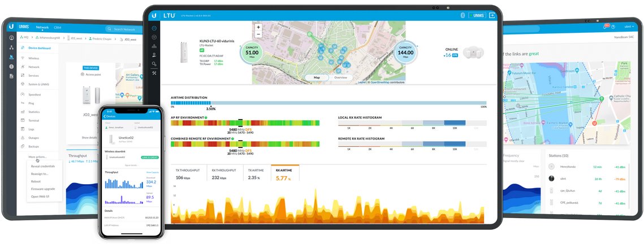
Task: Select the Map view toggle
Action: pos(317,77)
